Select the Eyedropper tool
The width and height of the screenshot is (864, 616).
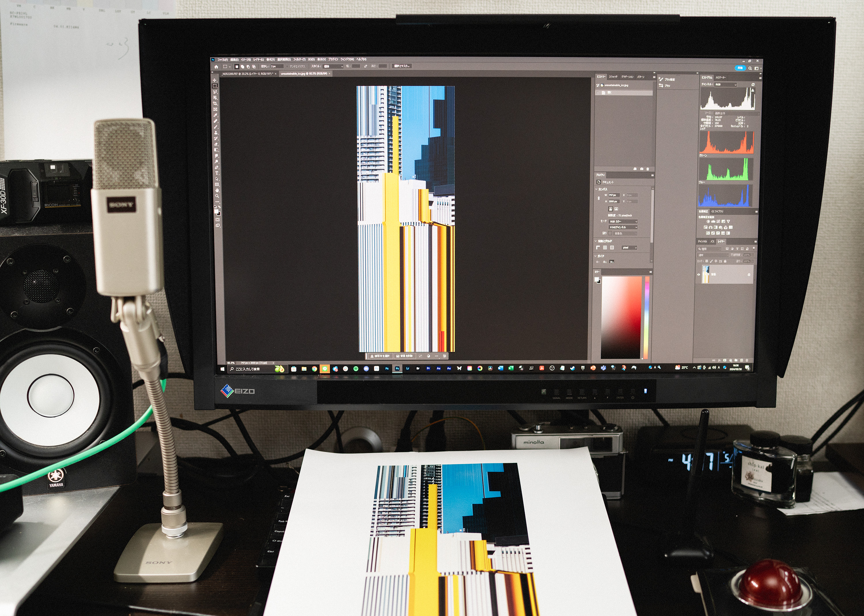(x=216, y=115)
